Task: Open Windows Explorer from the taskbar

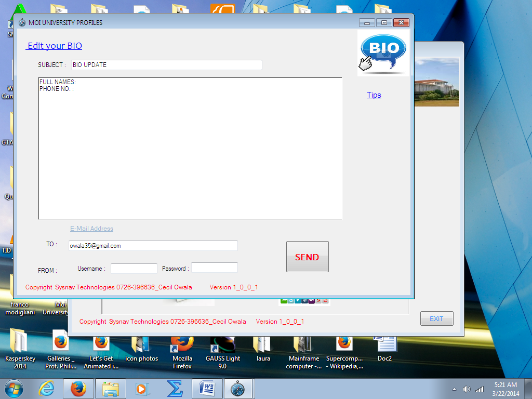Action: click(x=111, y=389)
